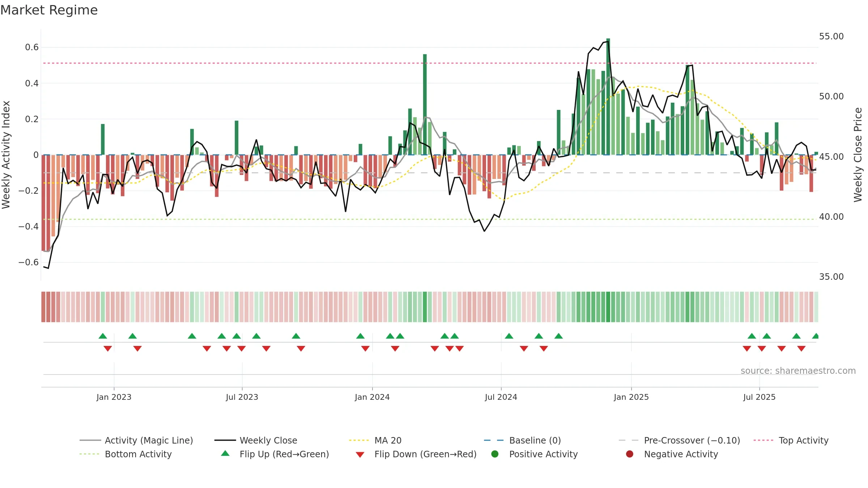Toggle the Top Activity legend entry
868x488 pixels.
point(791,440)
